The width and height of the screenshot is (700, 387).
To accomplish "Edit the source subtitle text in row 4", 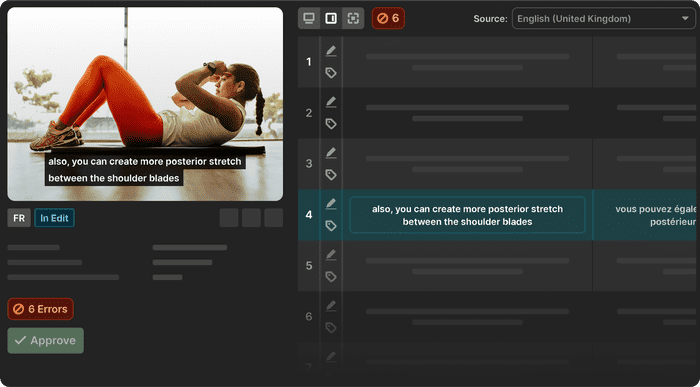I will pyautogui.click(x=467, y=215).
